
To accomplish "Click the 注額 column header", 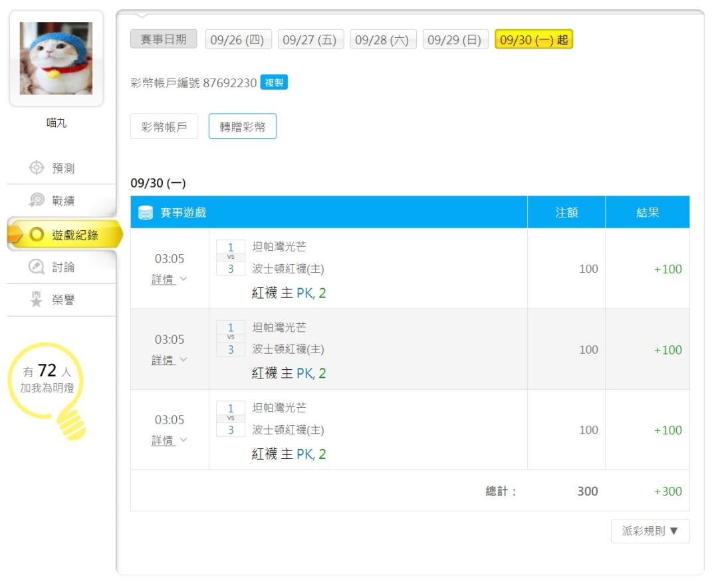I will (566, 212).
